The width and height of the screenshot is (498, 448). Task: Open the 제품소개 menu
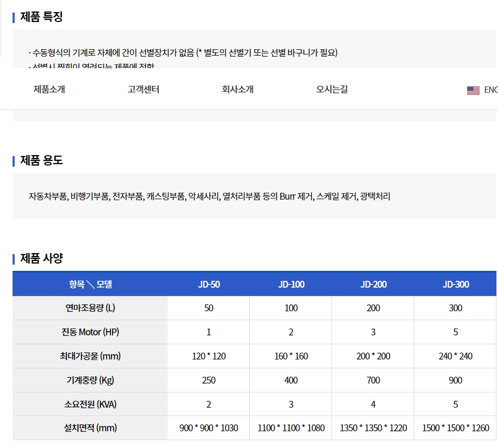[x=49, y=89]
